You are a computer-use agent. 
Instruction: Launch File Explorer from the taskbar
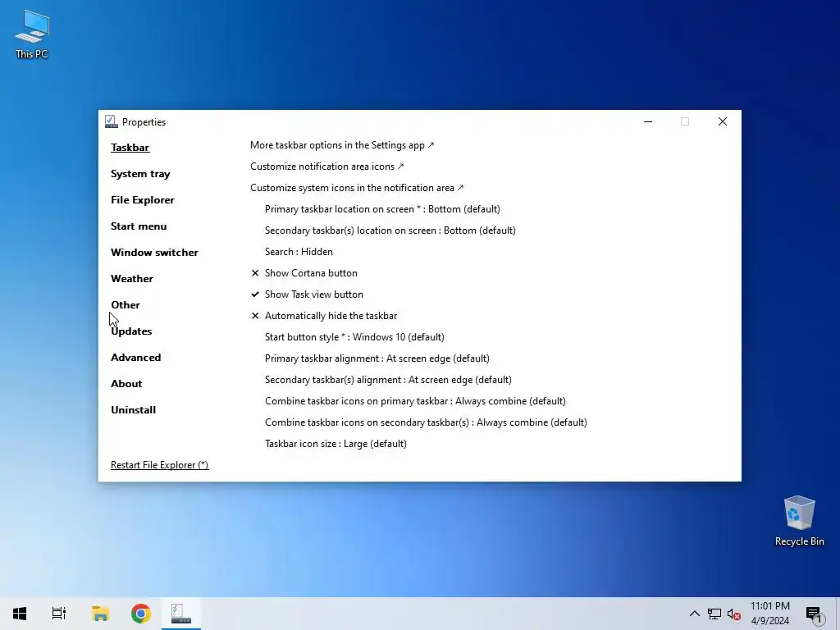[x=100, y=614]
